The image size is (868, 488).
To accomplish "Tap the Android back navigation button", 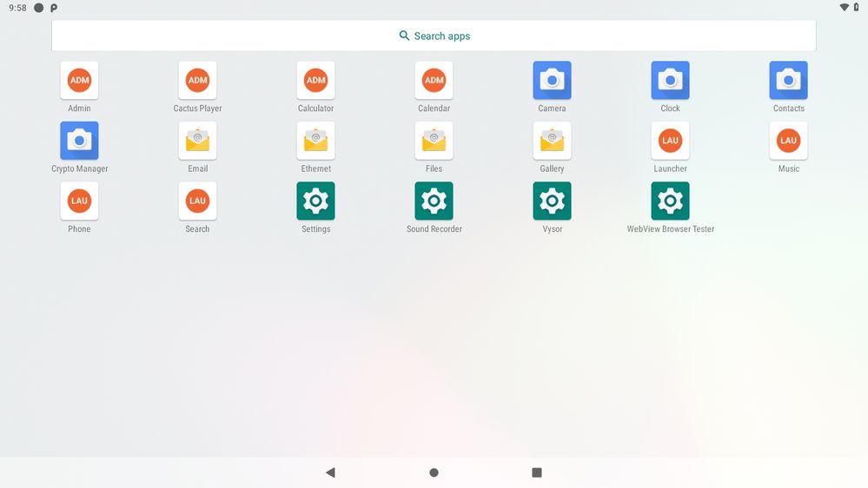I will (330, 472).
